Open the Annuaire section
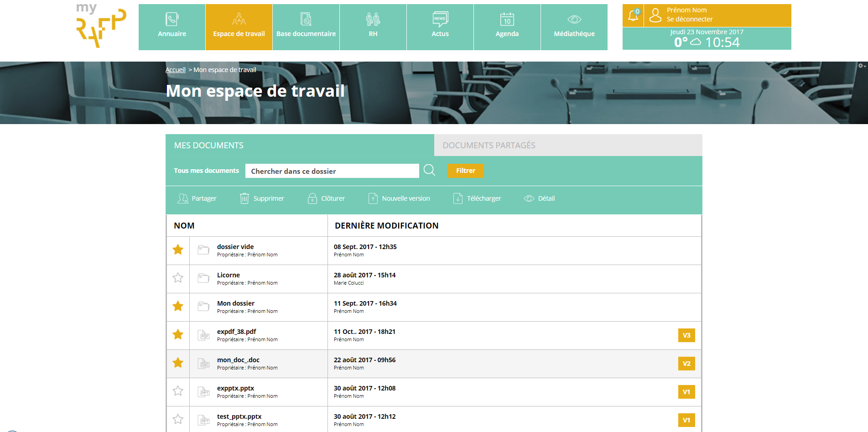This screenshot has width=868, height=432. [172, 27]
